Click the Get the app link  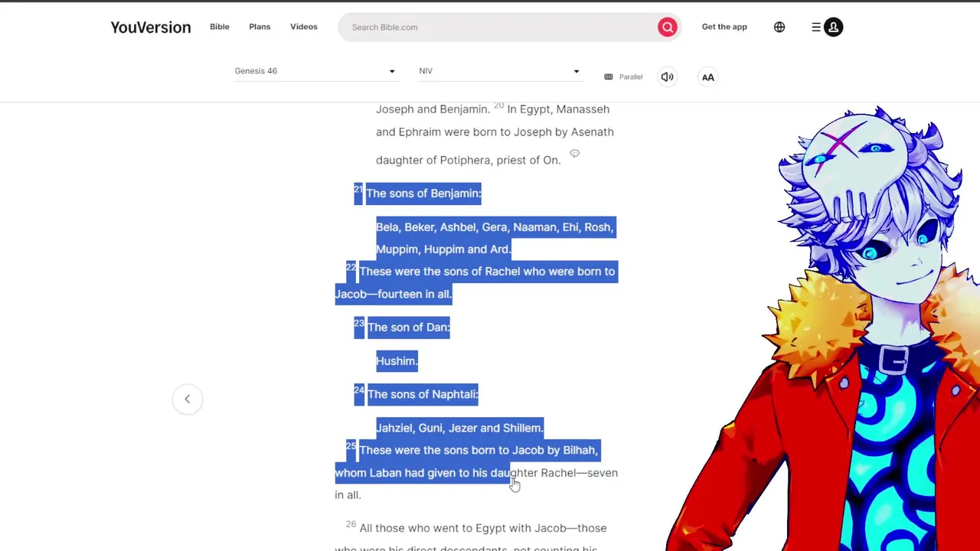click(x=724, y=27)
